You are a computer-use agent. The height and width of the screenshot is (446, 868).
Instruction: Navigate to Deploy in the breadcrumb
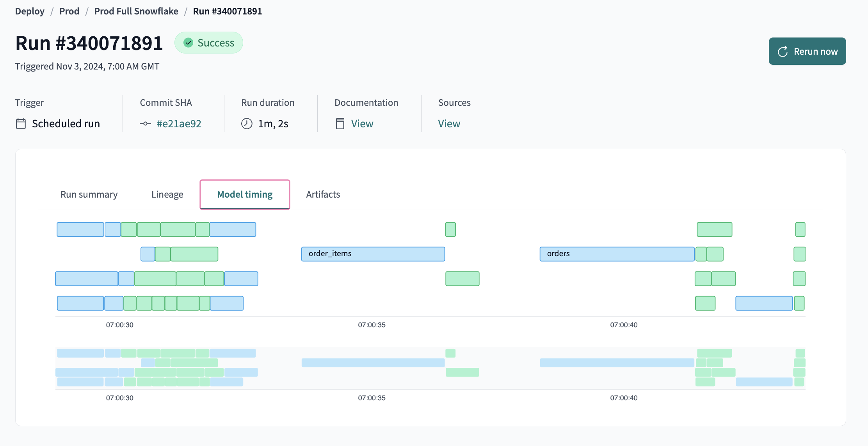30,11
